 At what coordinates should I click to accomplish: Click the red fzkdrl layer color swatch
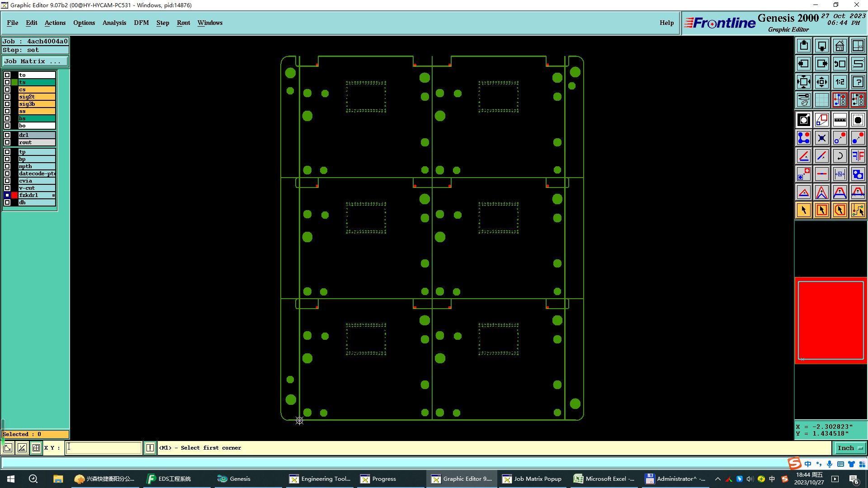(x=14, y=195)
